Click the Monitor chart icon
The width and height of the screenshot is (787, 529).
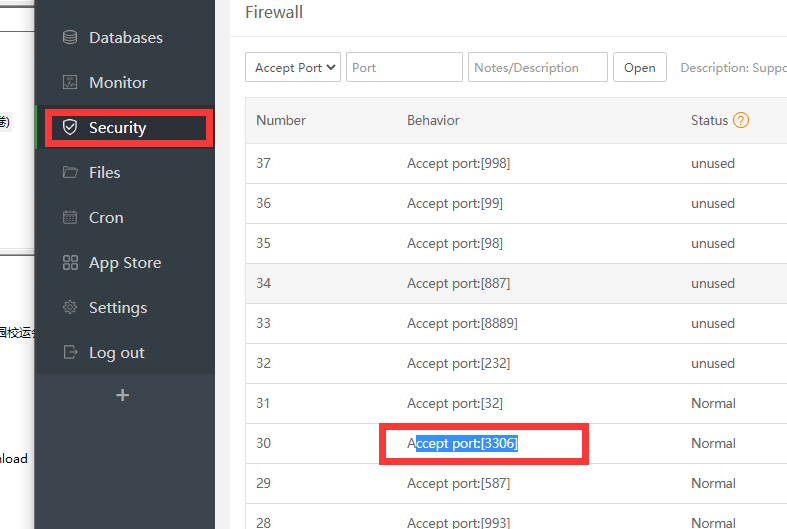(x=70, y=83)
